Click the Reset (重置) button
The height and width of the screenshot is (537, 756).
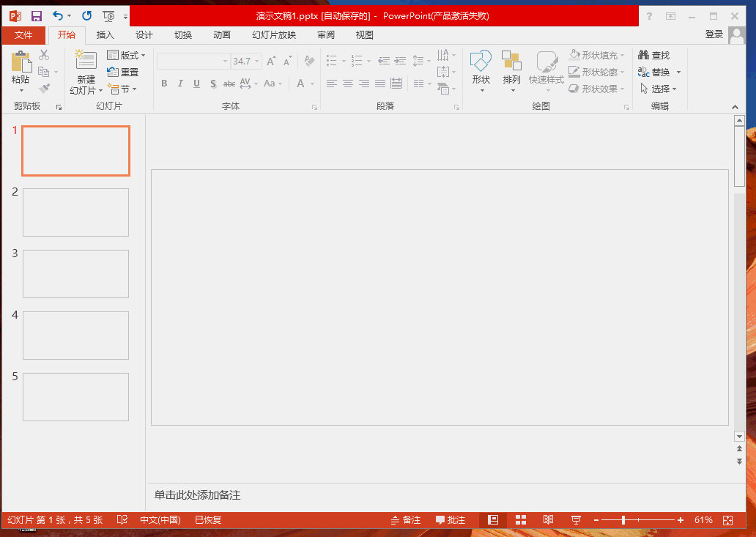pyautogui.click(x=123, y=73)
